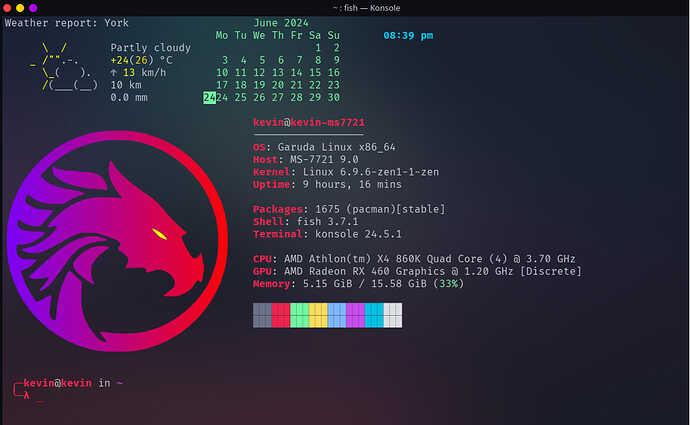The height and width of the screenshot is (425, 690).
Task: Click the purple window control button
Action: click(x=33, y=7)
